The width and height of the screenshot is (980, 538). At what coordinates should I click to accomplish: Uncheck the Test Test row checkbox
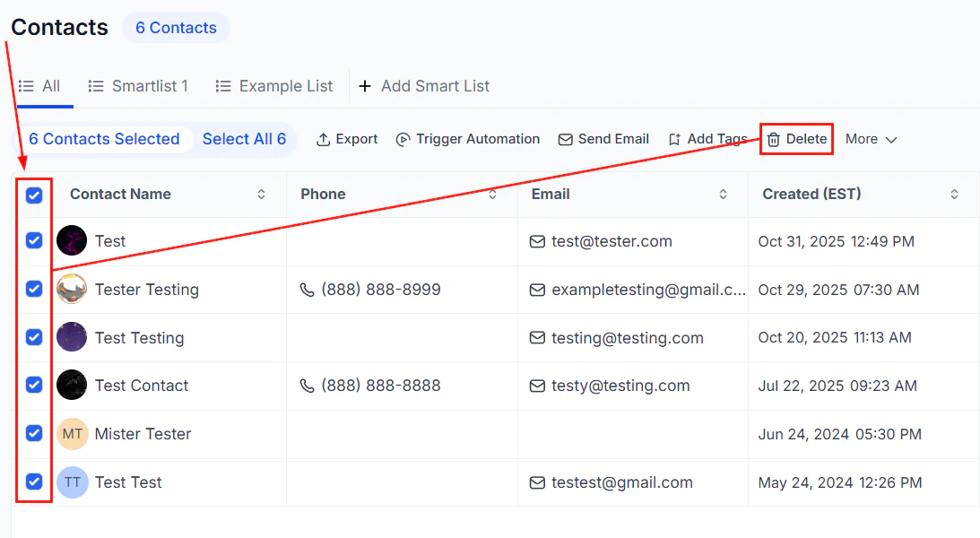34,482
